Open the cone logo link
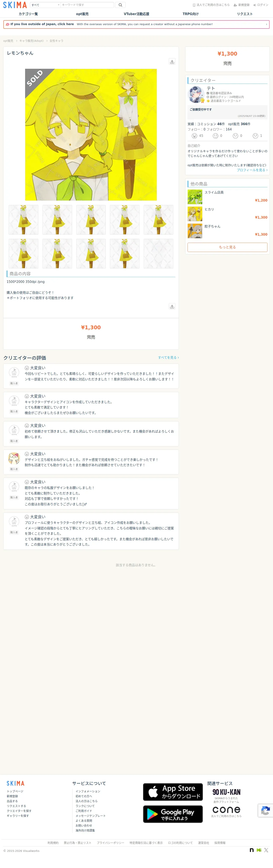The height and width of the screenshot is (868, 273). 226,809
